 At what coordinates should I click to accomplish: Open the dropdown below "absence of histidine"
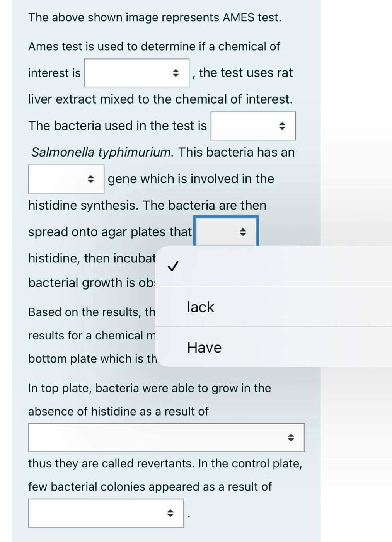[x=165, y=437]
